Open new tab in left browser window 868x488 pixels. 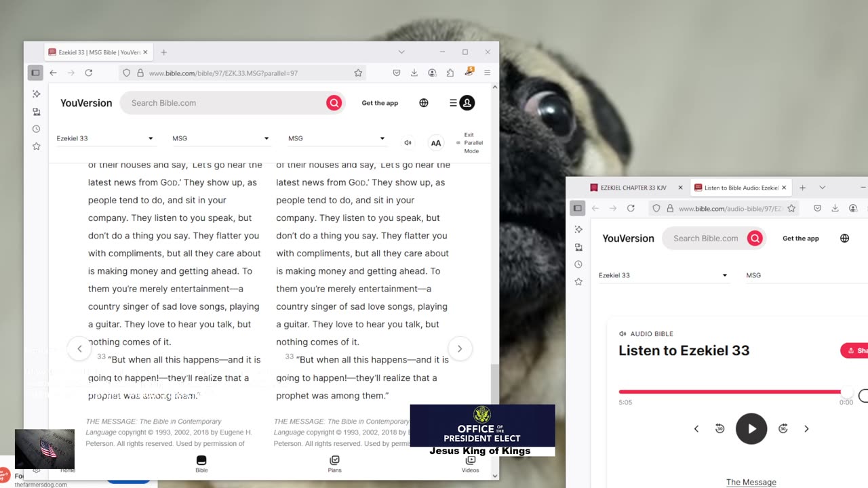tap(163, 52)
